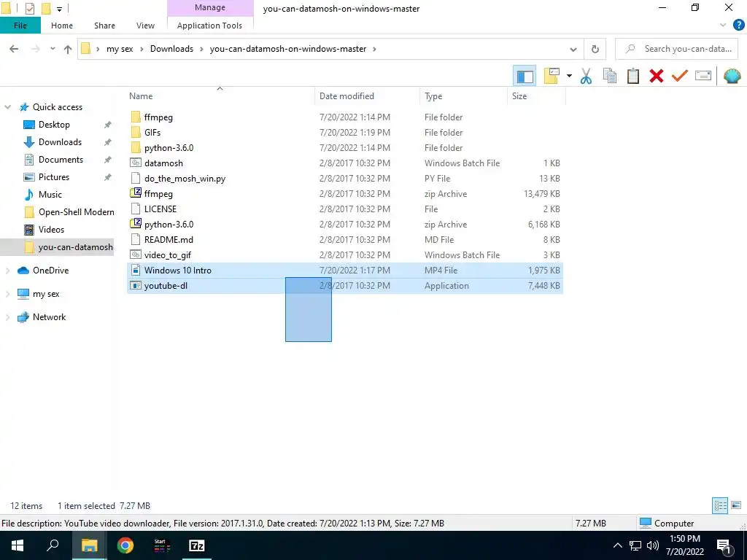Select the ffmpeg zip Archive file

point(345,194)
